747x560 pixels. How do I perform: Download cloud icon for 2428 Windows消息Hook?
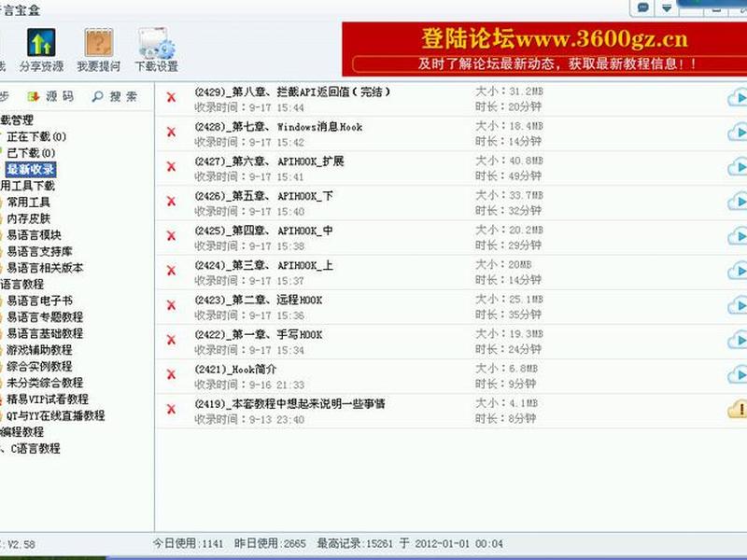pyautogui.click(x=738, y=133)
